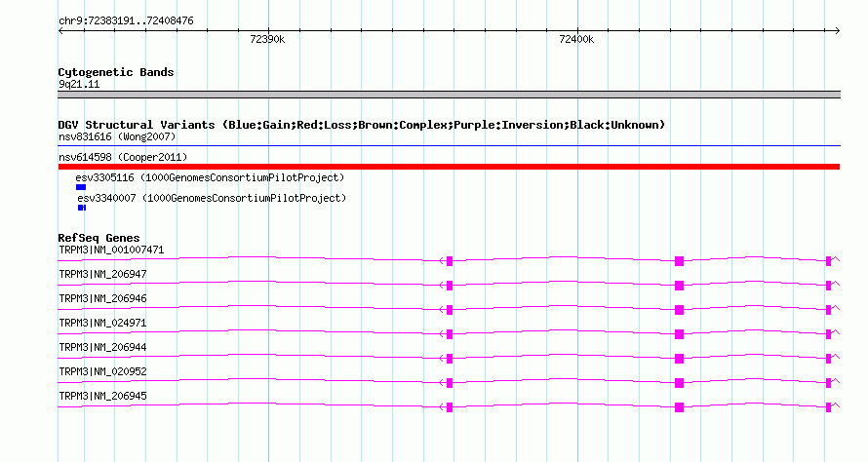The width and height of the screenshot is (868, 462).
Task: Click the blue esv3340007 gain block
Action: 82,208
